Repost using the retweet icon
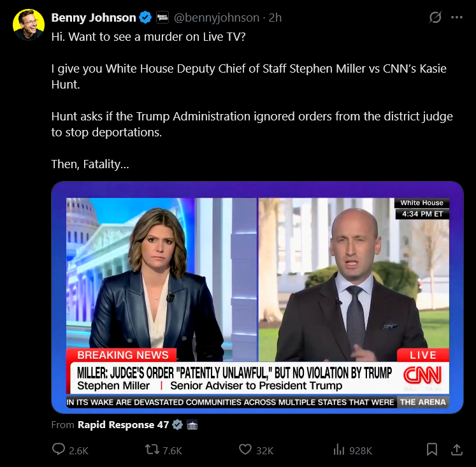Viewport: 476px width, 467px height. [x=152, y=449]
